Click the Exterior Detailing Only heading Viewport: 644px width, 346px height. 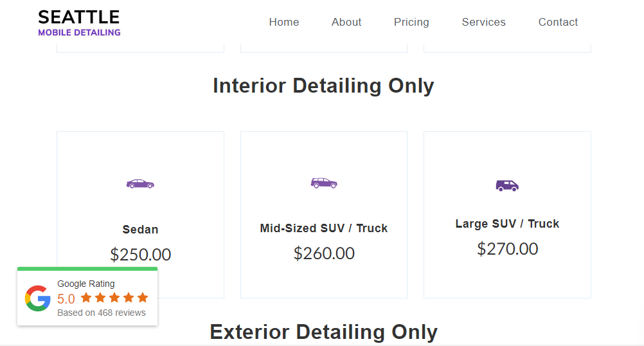323,332
